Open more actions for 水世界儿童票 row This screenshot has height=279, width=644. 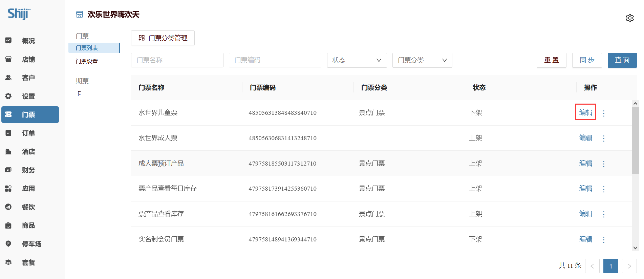(604, 113)
